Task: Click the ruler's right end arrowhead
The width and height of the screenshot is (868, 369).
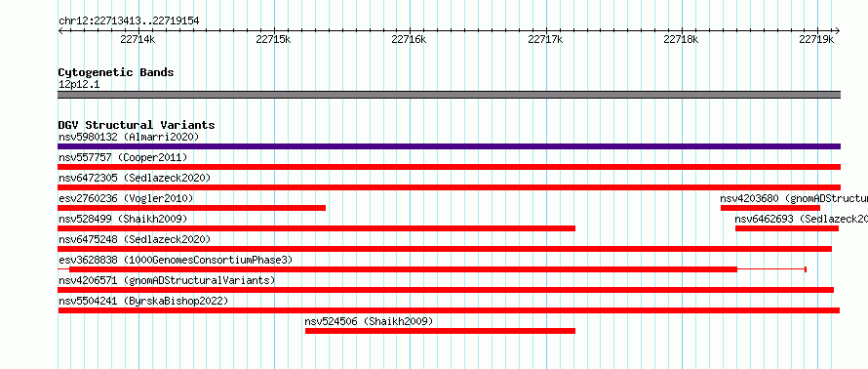Action: click(838, 30)
